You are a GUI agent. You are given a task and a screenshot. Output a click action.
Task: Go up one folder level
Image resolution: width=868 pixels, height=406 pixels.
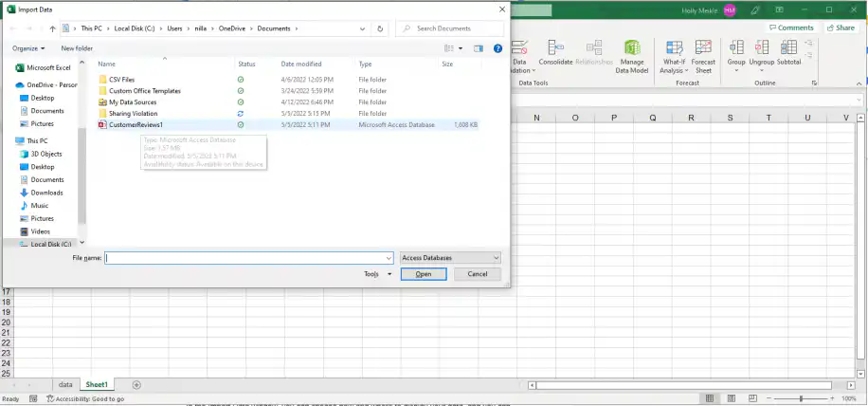52,28
